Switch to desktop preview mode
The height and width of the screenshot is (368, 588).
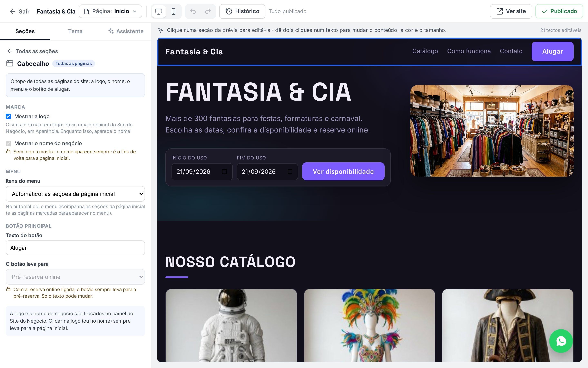point(159,11)
